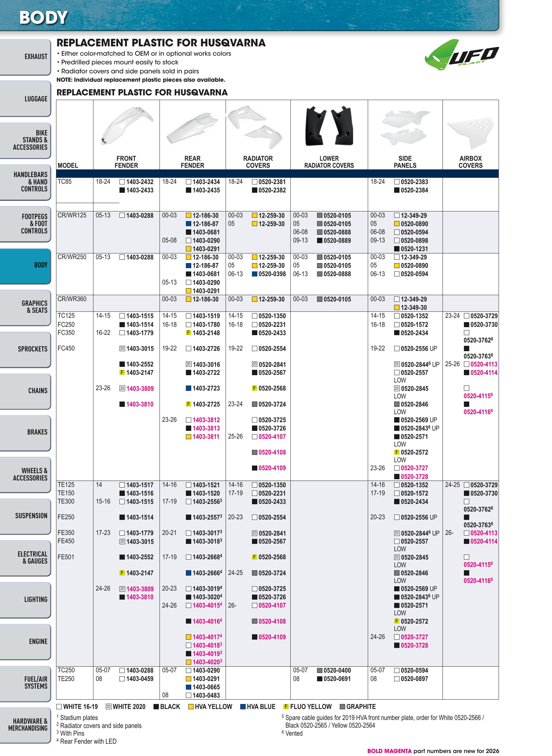This screenshot has width=552, height=756.
Task: Open the Graphics & Seats tab
Action: coord(25,307)
